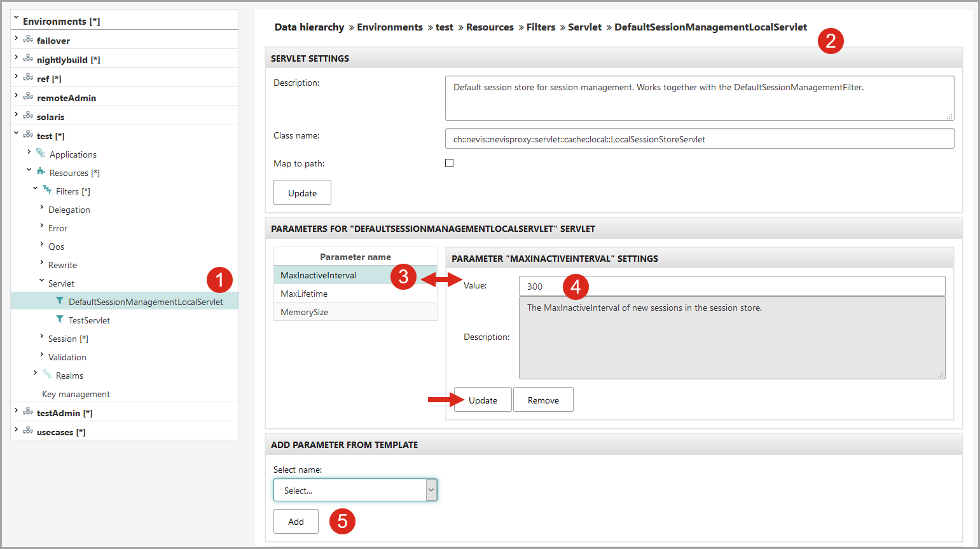
Task: Click the testAdmin environment icon
Action: [x=28, y=412]
